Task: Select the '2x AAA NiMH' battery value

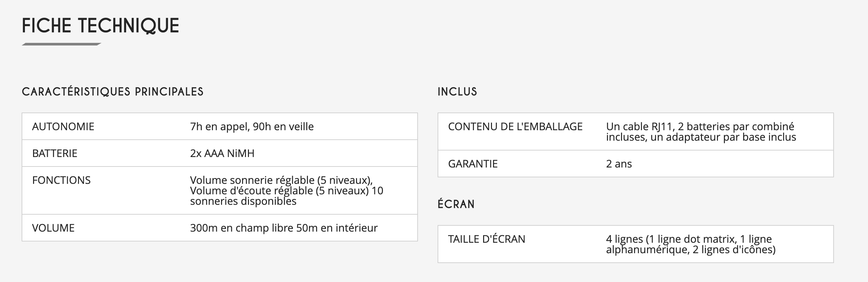Action: [222, 153]
